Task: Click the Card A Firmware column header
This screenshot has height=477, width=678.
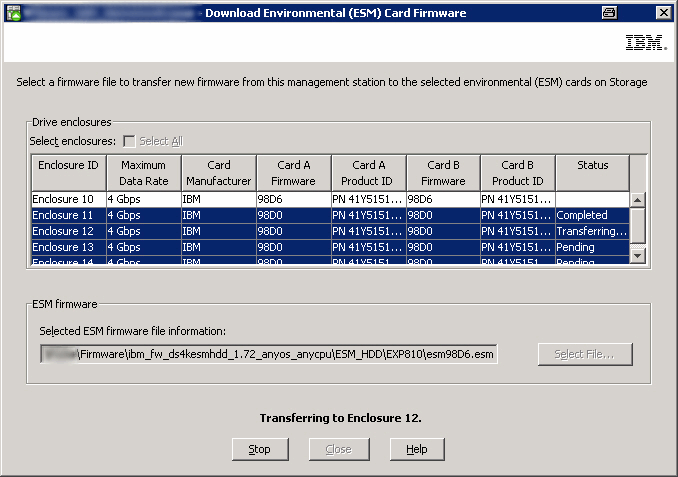Action: pyautogui.click(x=293, y=172)
